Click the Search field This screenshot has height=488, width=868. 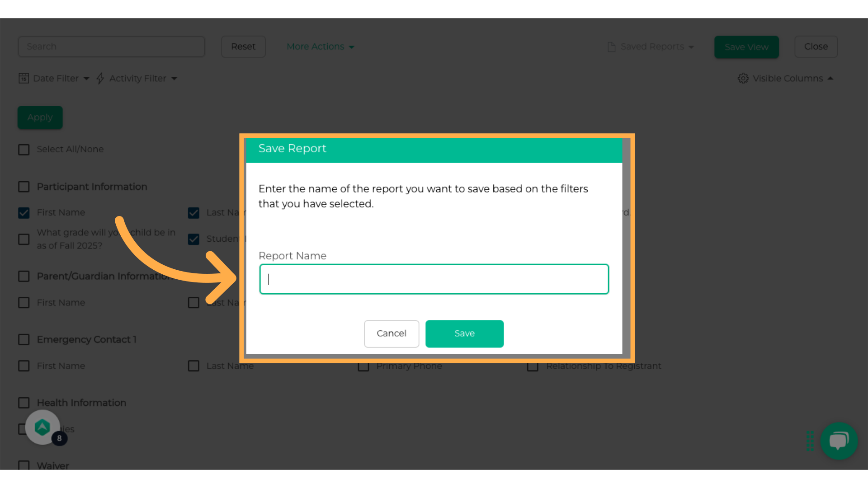coord(111,47)
